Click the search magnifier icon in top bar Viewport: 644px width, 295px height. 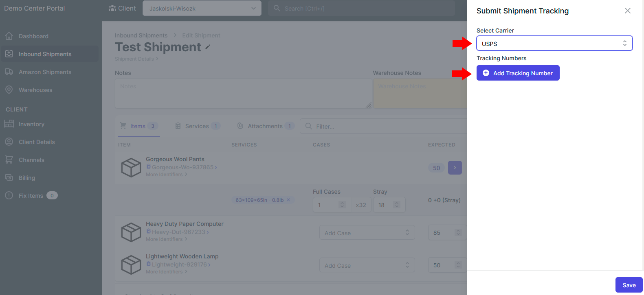pyautogui.click(x=277, y=8)
